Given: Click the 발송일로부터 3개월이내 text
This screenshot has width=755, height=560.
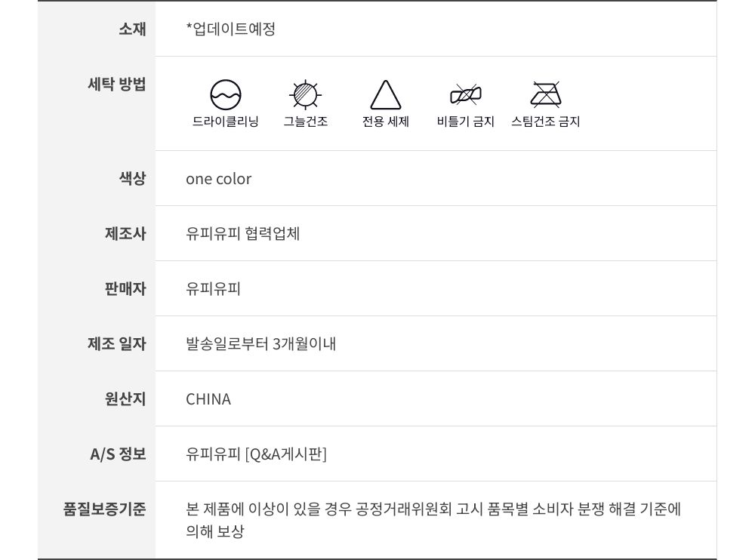Looking at the screenshot, I should [260, 343].
